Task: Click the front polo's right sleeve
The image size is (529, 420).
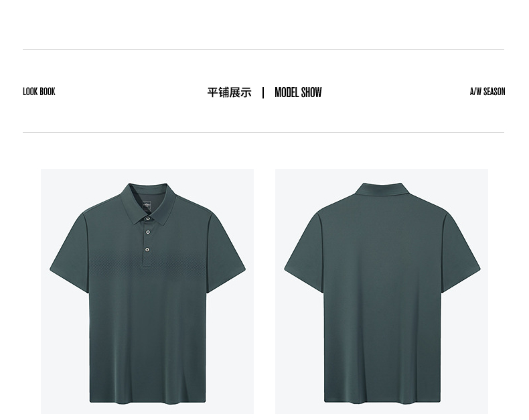Action: (226, 251)
